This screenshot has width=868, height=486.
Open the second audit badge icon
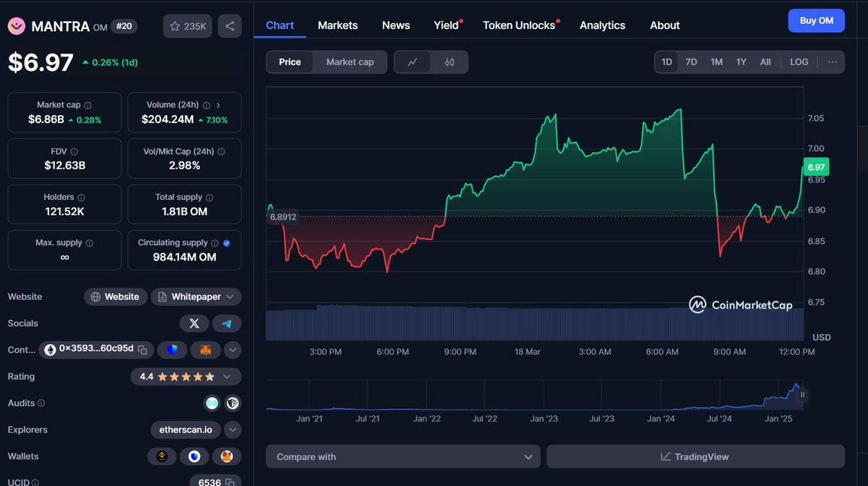(232, 403)
